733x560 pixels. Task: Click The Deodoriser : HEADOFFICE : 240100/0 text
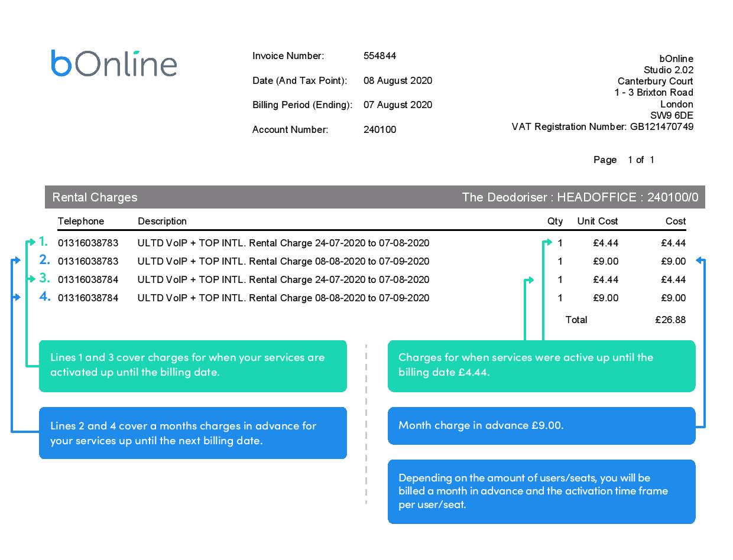[580, 197]
